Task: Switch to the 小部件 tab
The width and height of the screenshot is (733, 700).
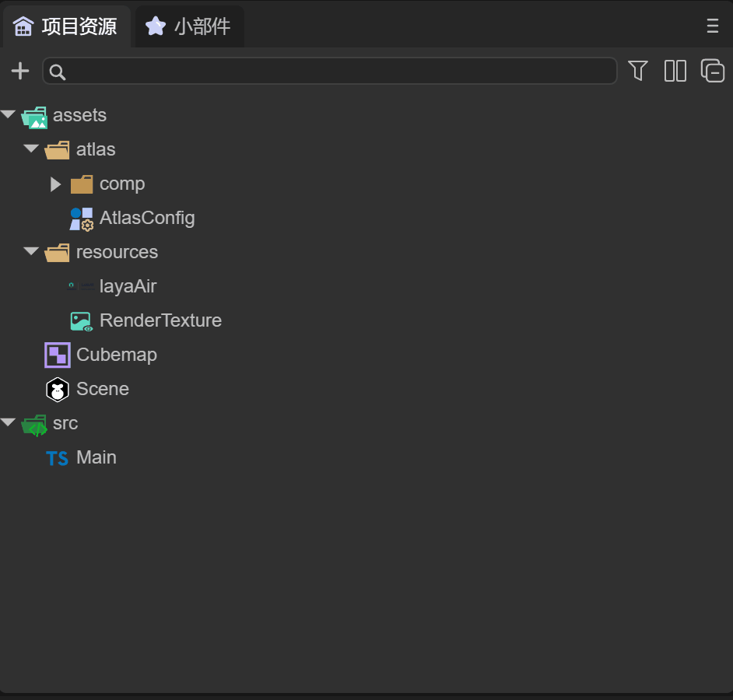Action: coord(189,26)
